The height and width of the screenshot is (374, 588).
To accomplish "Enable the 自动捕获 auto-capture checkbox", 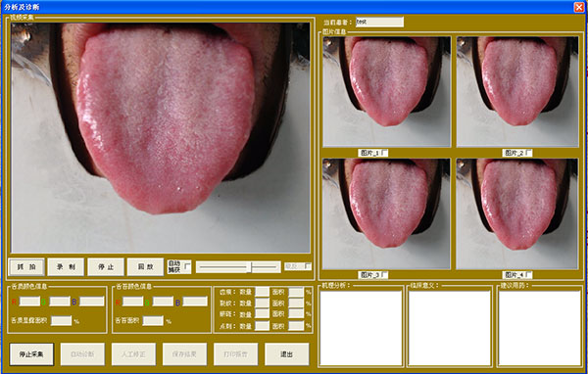I will (187, 266).
